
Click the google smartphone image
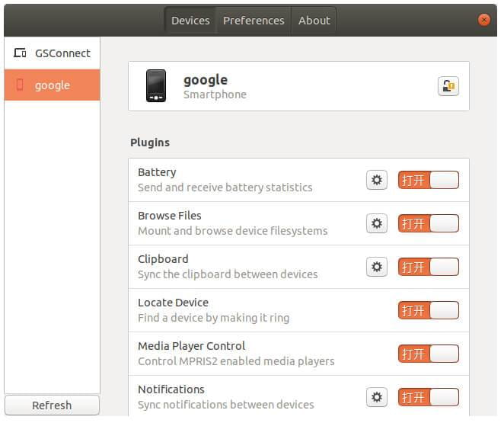(x=156, y=86)
